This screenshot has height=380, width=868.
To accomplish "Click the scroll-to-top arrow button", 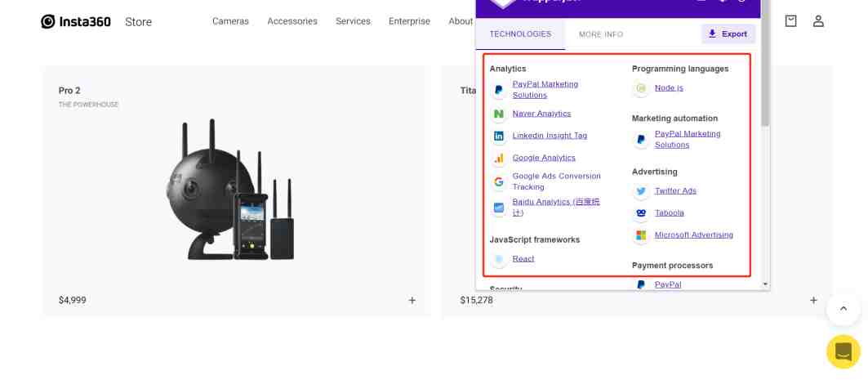I will (843, 309).
